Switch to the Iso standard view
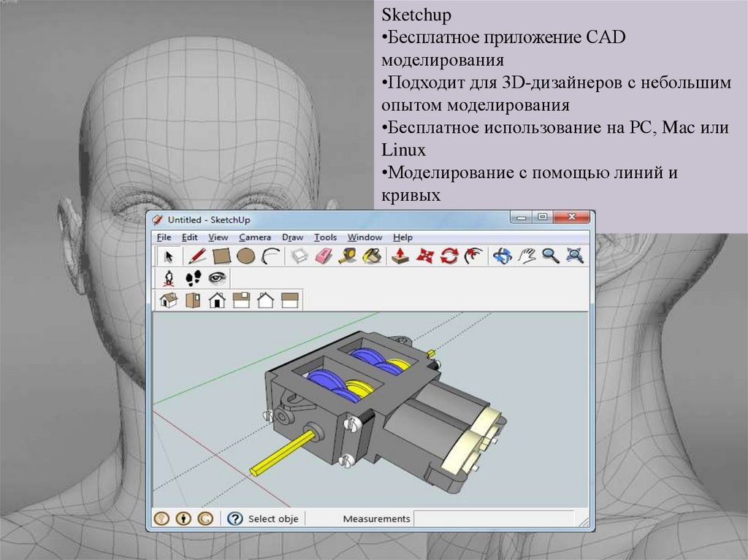The width and height of the screenshot is (748, 560). pos(169,300)
